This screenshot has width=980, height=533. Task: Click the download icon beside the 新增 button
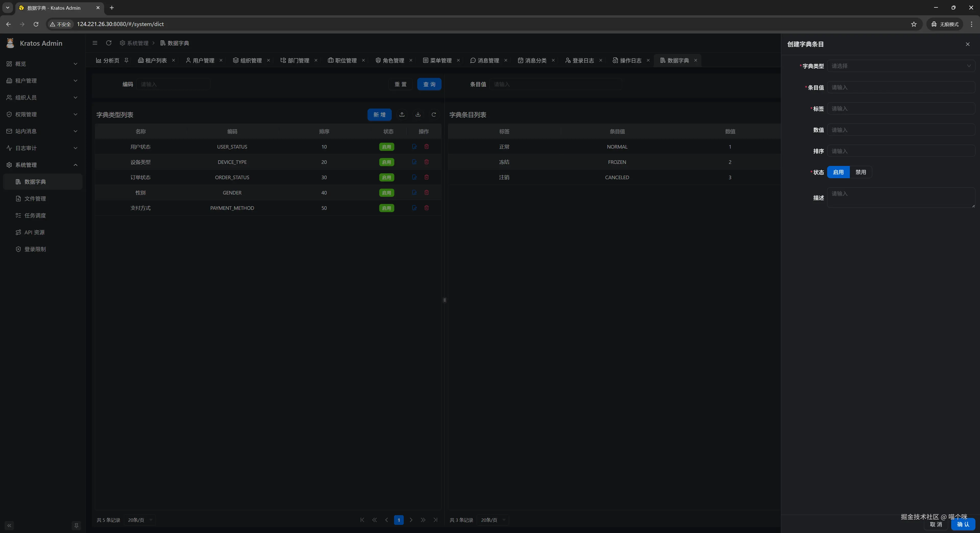coord(418,115)
